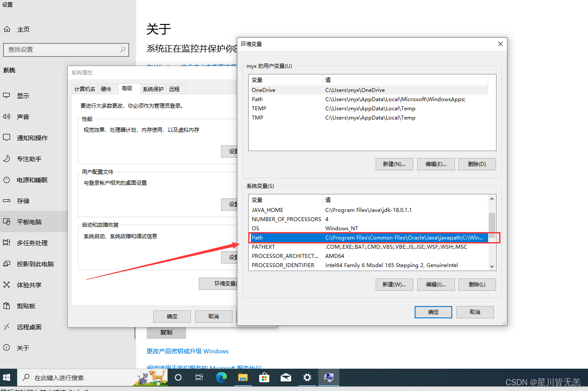The image size is (588, 391).
Task: Close the 环境变量 dialog
Action: tap(500, 44)
